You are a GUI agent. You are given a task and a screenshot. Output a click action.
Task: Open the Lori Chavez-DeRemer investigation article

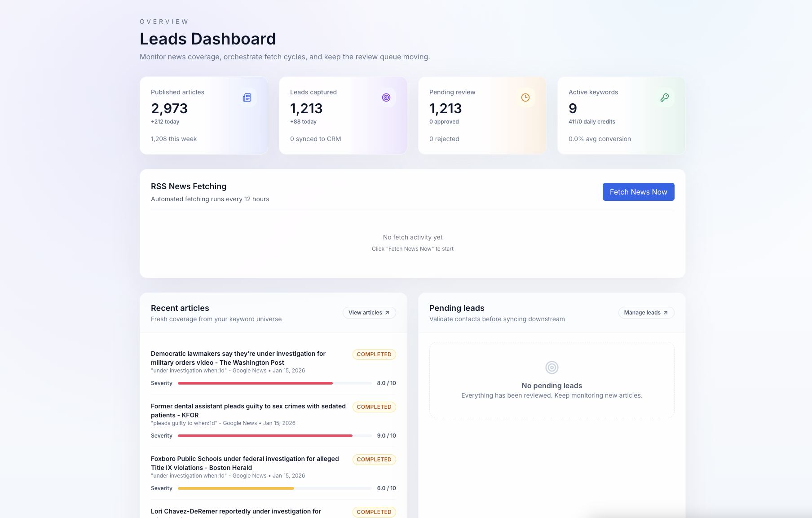pos(236,511)
